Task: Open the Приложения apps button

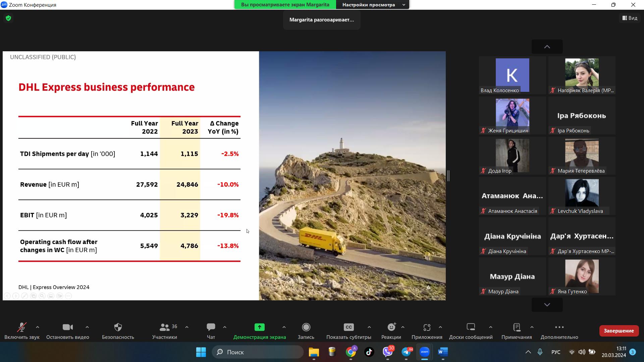Action: [427, 327]
